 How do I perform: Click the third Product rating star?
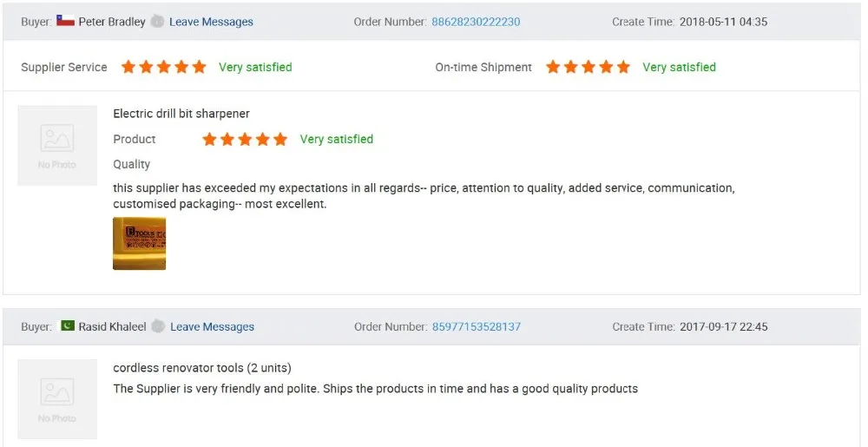pyautogui.click(x=245, y=139)
